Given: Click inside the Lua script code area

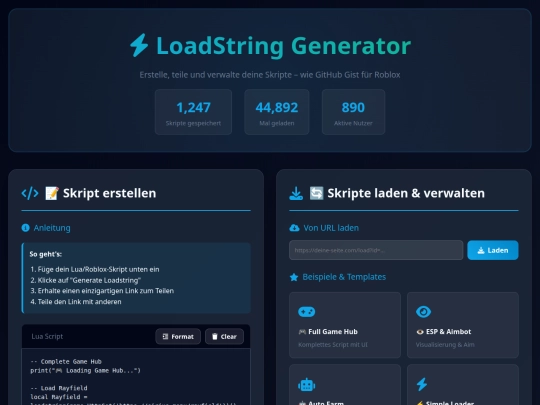Looking at the screenshot, I should (x=136, y=377).
